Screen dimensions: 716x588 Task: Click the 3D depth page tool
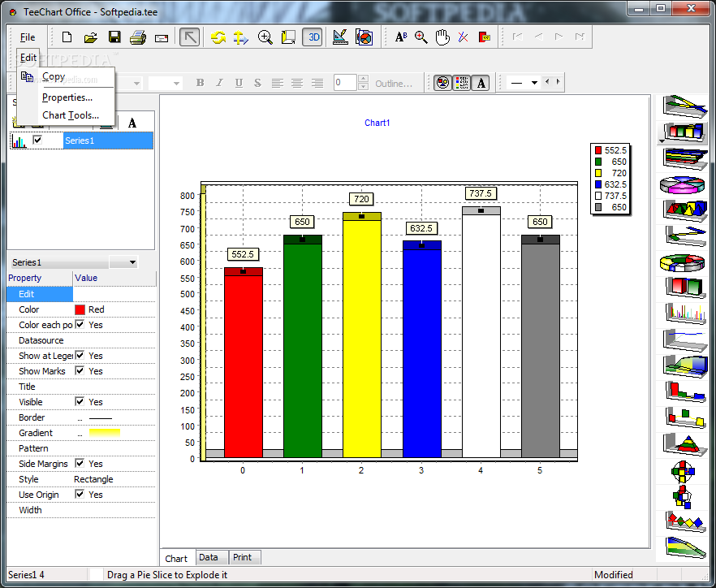(288, 37)
